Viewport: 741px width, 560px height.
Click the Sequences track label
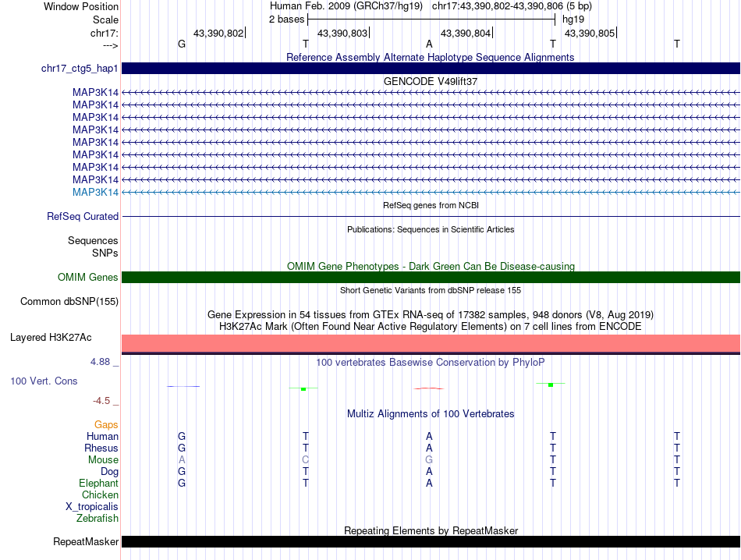pos(93,240)
